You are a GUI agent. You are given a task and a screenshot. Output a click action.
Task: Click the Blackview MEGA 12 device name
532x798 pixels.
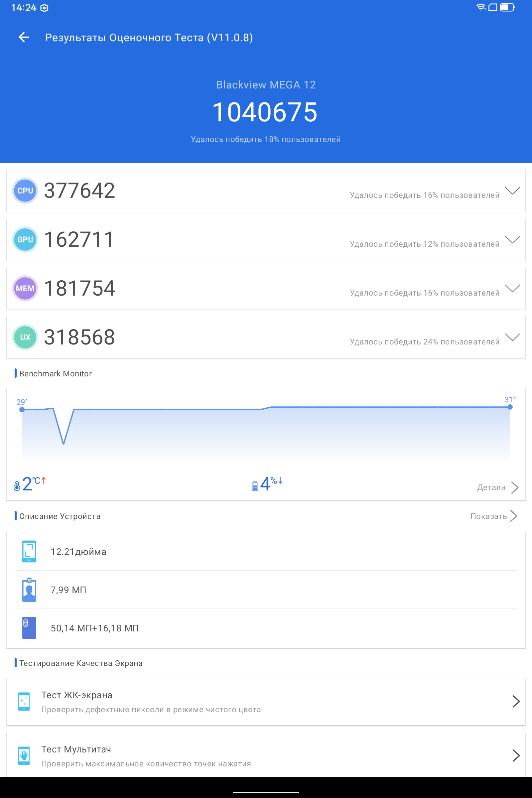point(266,85)
